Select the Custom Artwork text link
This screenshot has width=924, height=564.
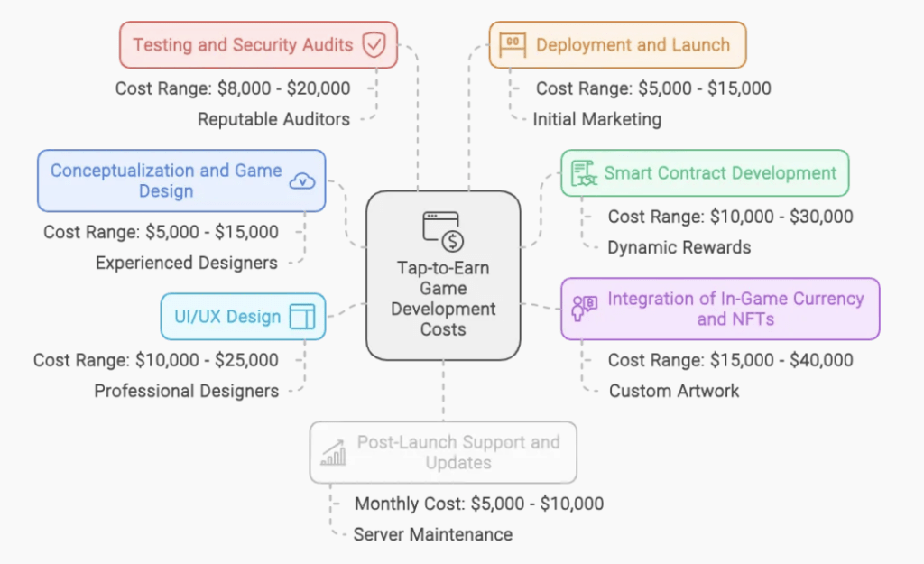tap(676, 391)
